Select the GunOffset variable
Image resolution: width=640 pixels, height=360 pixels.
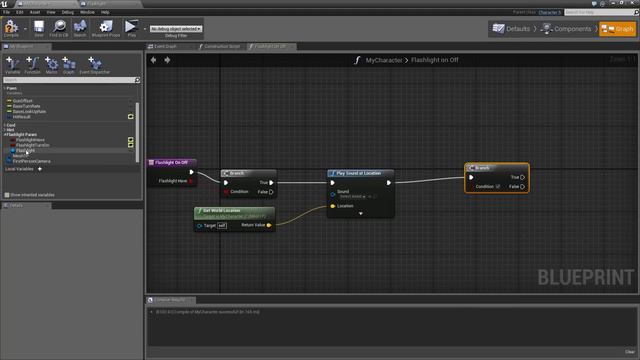coord(22,101)
